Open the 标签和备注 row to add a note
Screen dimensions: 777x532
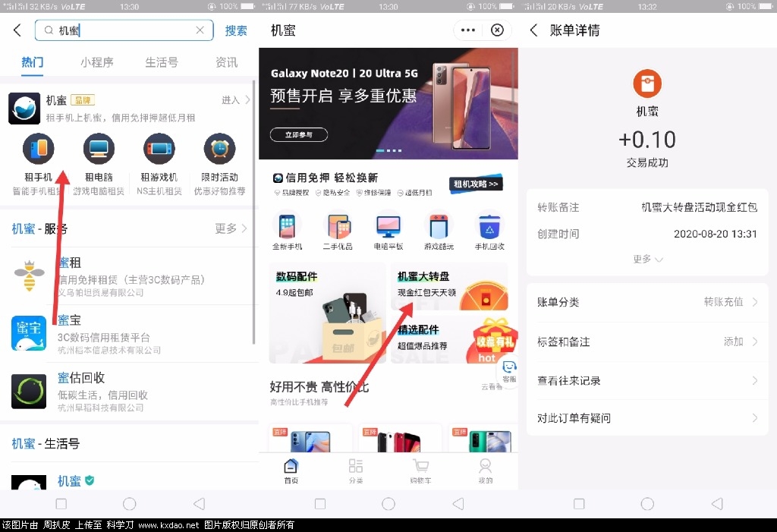point(647,342)
